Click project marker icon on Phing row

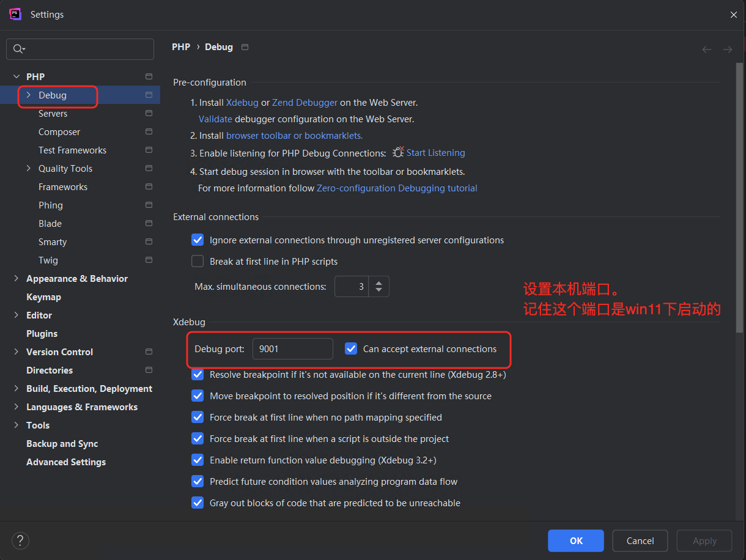[x=149, y=205]
